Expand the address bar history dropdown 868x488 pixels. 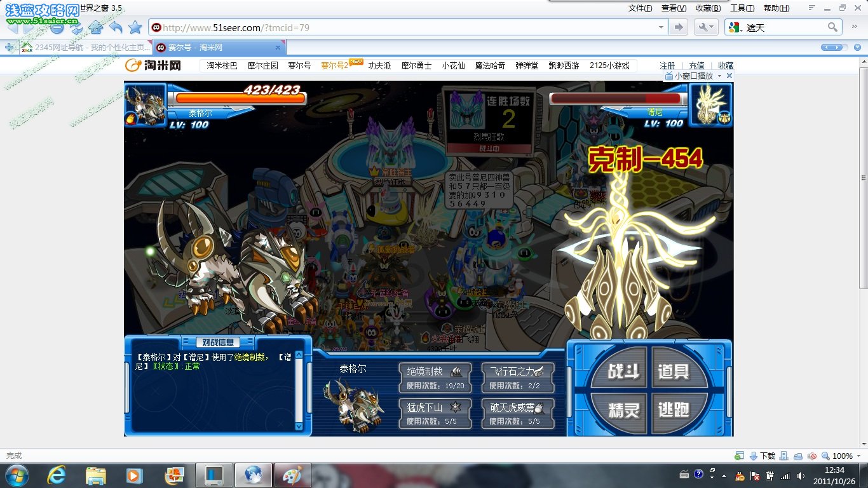pyautogui.click(x=661, y=27)
